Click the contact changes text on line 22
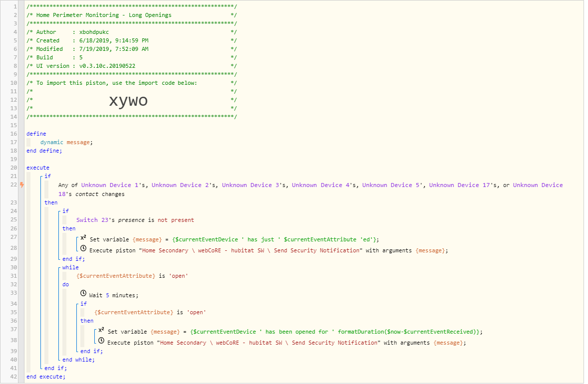Viewport: 588px width, 384px height. point(100,194)
